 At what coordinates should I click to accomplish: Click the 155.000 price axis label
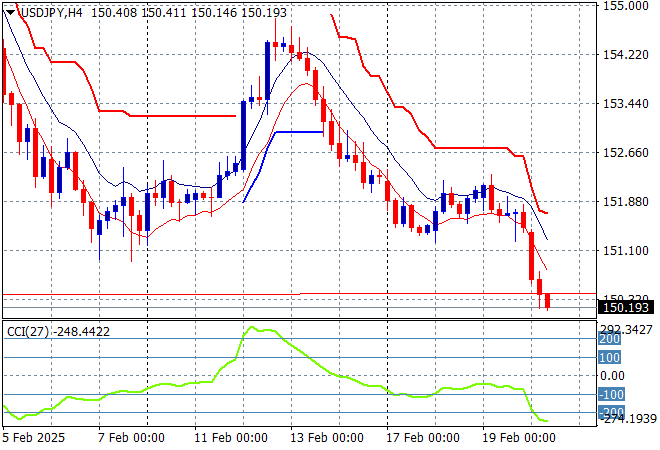point(627,6)
